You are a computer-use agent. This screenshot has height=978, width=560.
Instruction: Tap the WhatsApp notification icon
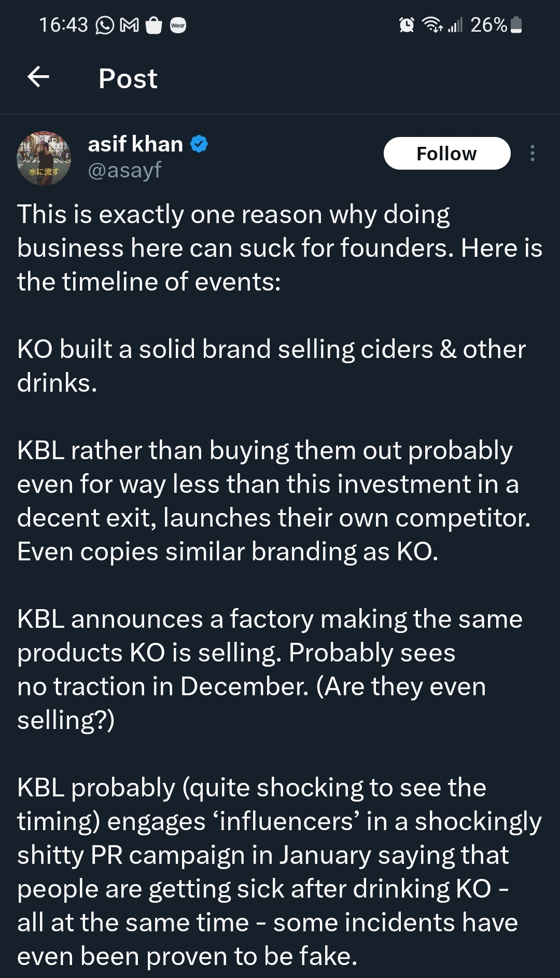(x=104, y=25)
